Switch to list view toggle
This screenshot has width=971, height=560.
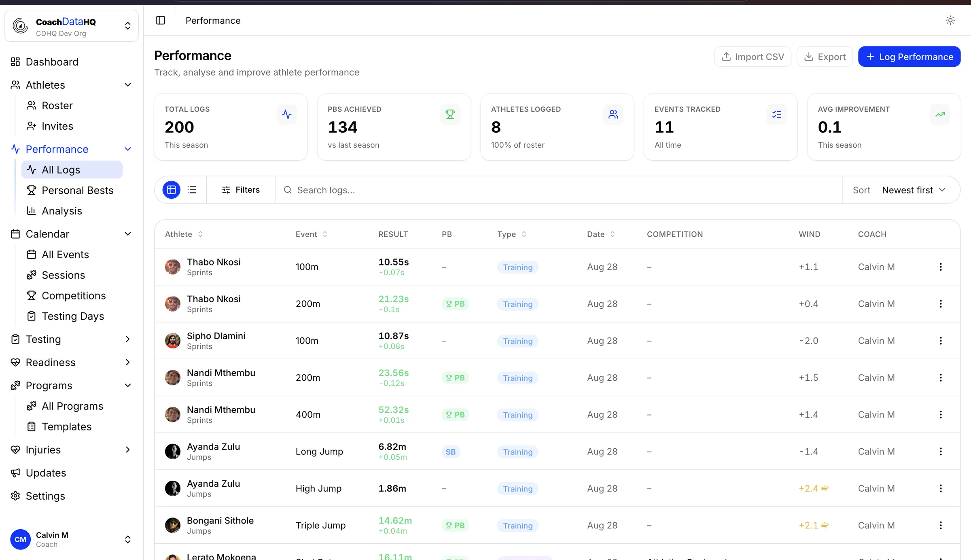pyautogui.click(x=192, y=190)
